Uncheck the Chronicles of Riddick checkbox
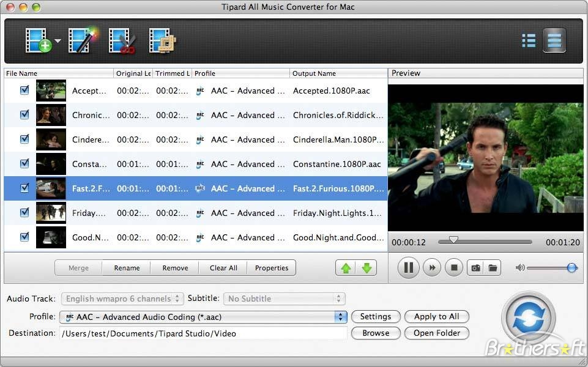Screen dimensions: 588x367 click(x=24, y=115)
